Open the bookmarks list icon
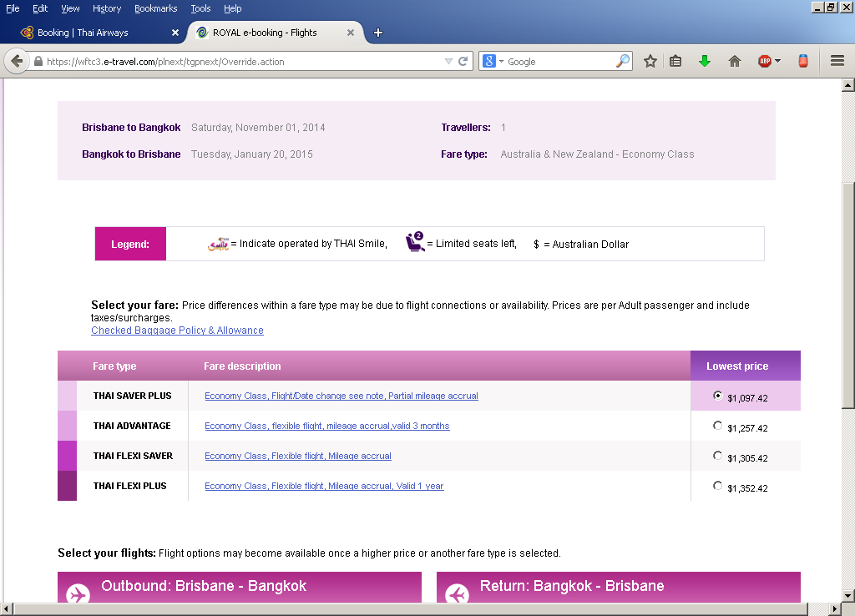Viewport: 855px width, 616px height. pyautogui.click(x=676, y=62)
